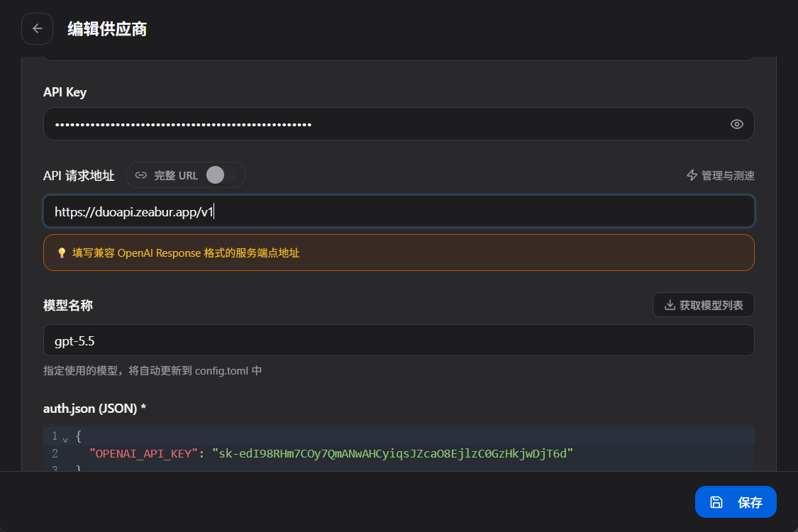Click the config.toml helper text
The width and height of the screenshot is (798, 532).
pyautogui.click(x=153, y=370)
